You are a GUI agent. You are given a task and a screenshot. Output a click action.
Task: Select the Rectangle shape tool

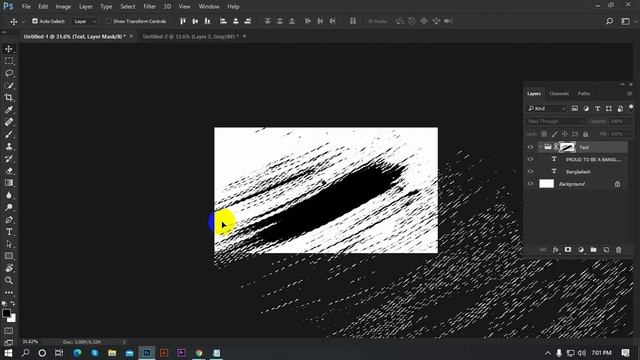point(9,256)
